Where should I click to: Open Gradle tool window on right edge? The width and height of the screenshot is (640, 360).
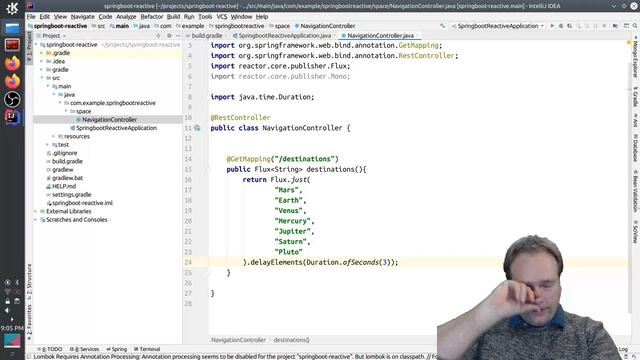pos(635,98)
